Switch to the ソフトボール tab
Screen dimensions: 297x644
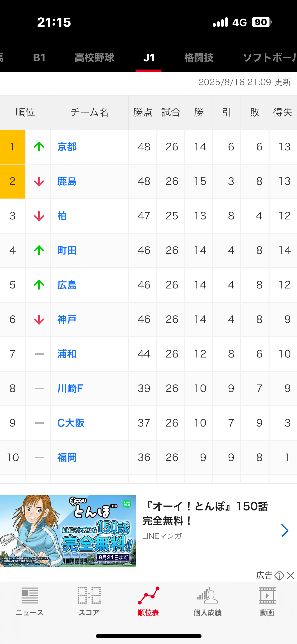coord(270,58)
